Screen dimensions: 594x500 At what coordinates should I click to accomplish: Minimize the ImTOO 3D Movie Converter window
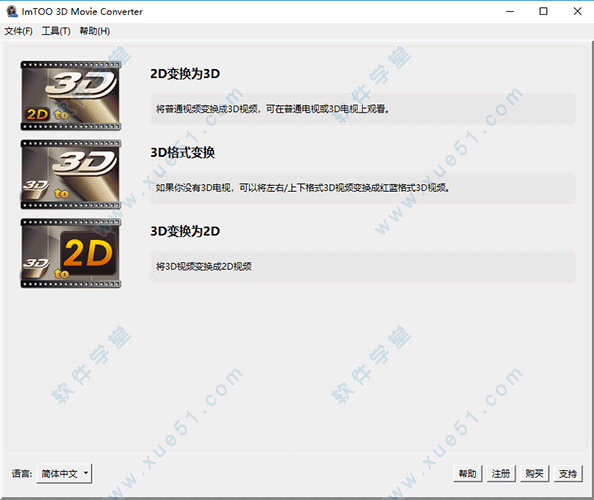pyautogui.click(x=510, y=11)
